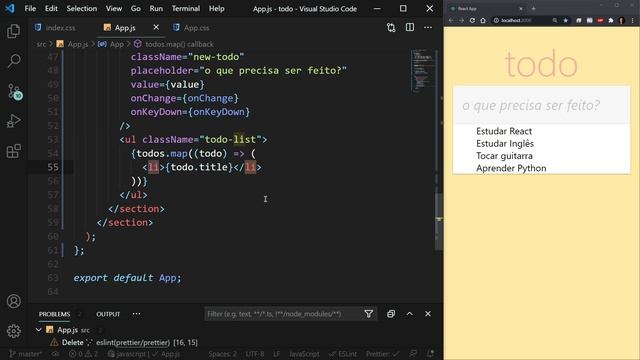Image resolution: width=640 pixels, height=360 pixels.
Task: Switch to the OUTPUT panel tab
Action: 108,314
